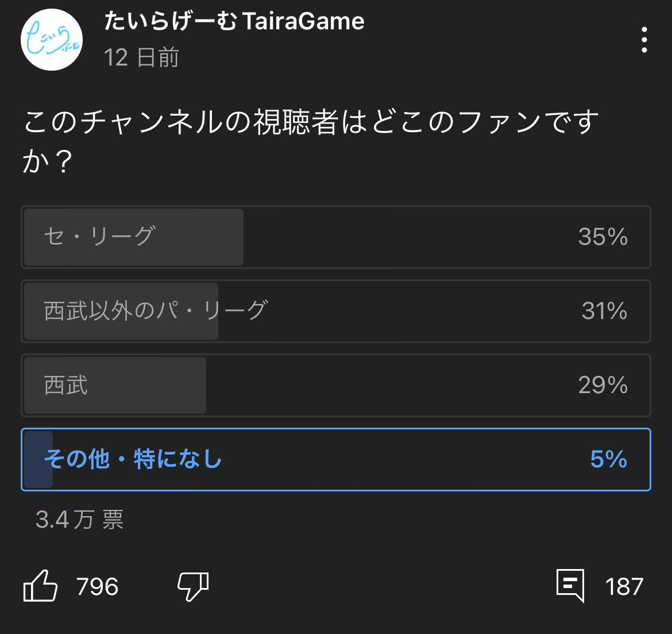672x634 pixels.
Task: Click the 35% result percentage
Action: pos(603,237)
